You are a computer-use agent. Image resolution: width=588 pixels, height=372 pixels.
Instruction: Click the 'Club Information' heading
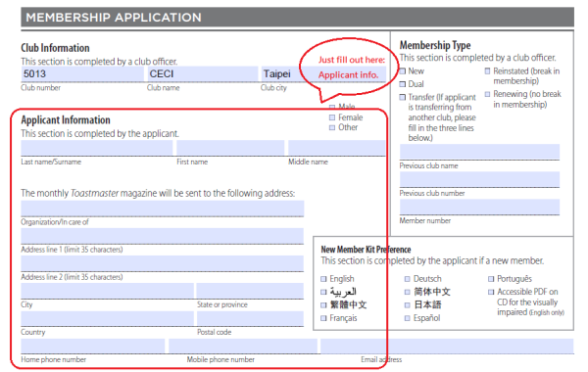[55, 48]
